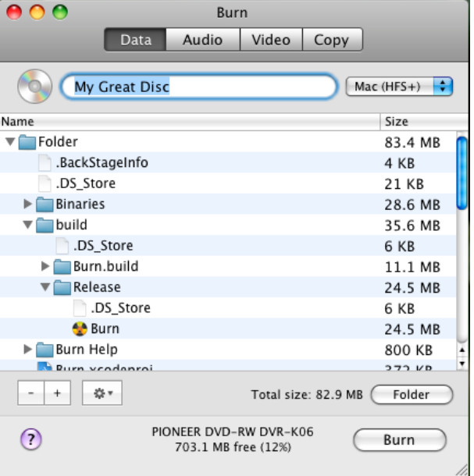The image size is (474, 476).
Task: Click the minus button to remove item
Action: [31, 393]
